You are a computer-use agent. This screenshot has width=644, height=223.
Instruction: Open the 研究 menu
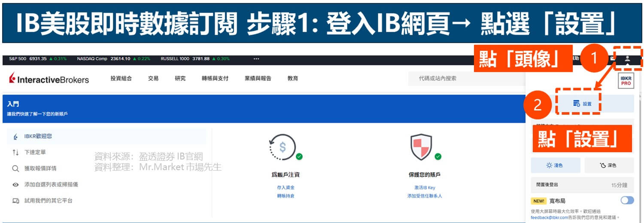180,78
